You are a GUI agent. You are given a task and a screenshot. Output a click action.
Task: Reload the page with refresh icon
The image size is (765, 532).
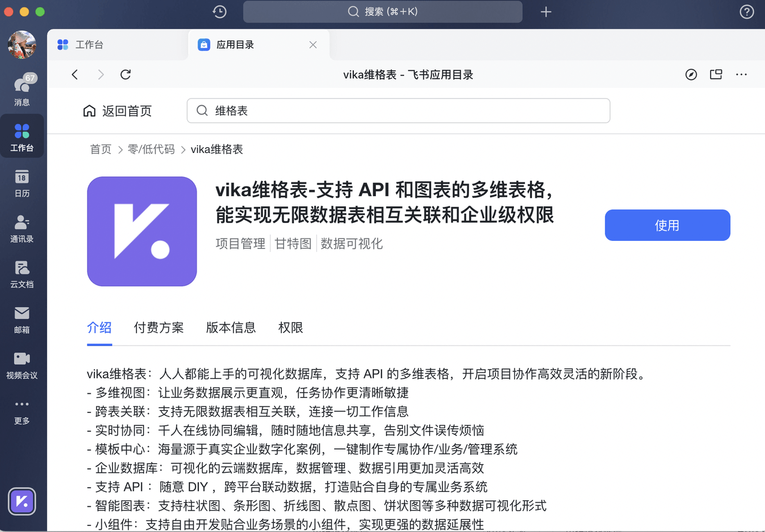[126, 75]
